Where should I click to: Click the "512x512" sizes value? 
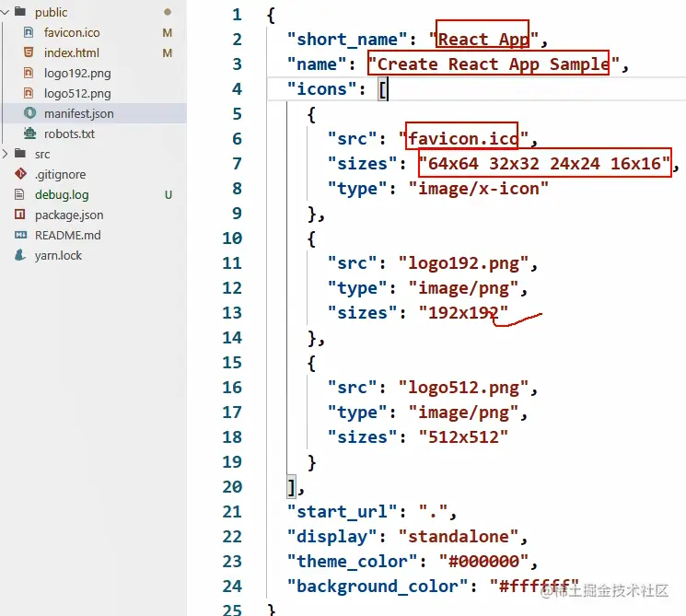click(463, 437)
